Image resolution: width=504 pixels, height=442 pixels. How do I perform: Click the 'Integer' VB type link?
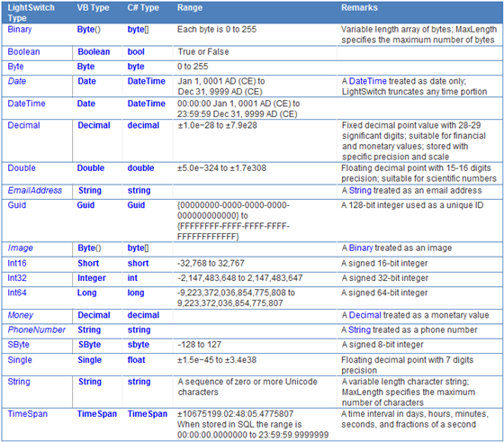pyautogui.click(x=92, y=278)
